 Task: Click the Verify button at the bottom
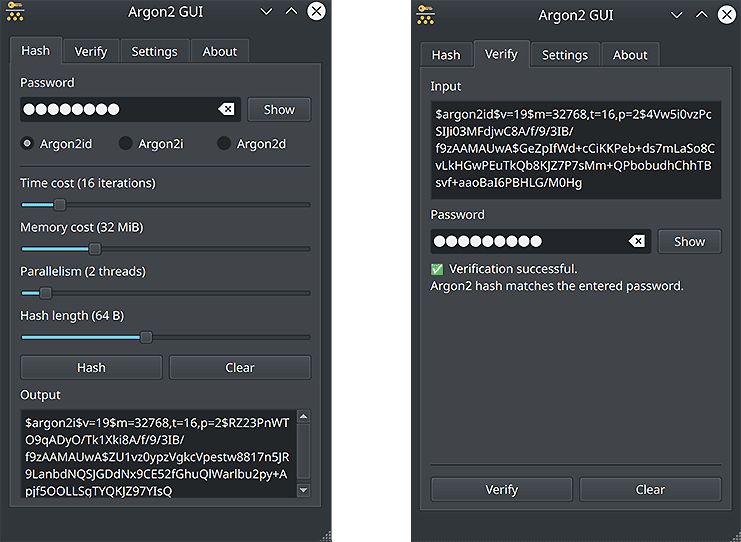[501, 490]
